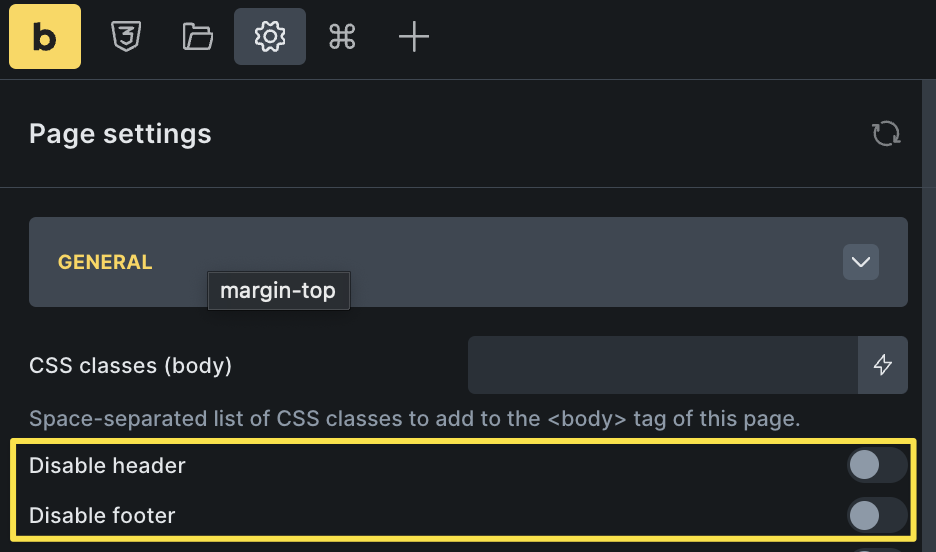Toggle the partially visible switch below Disable footer
Screen dimensions: 936x552
877,550
